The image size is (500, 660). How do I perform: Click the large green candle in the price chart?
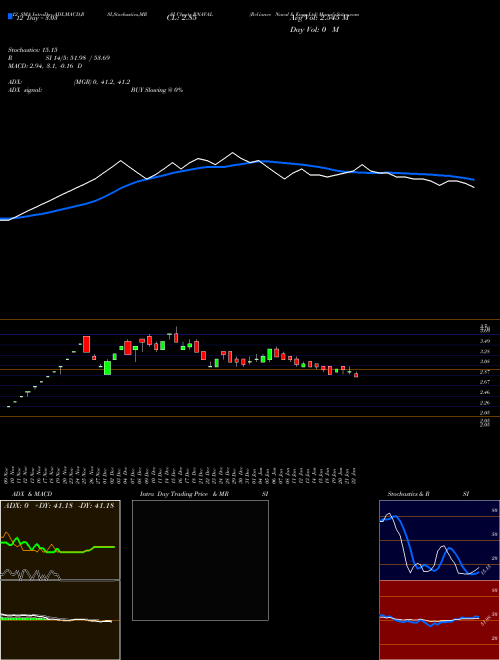click(107, 367)
